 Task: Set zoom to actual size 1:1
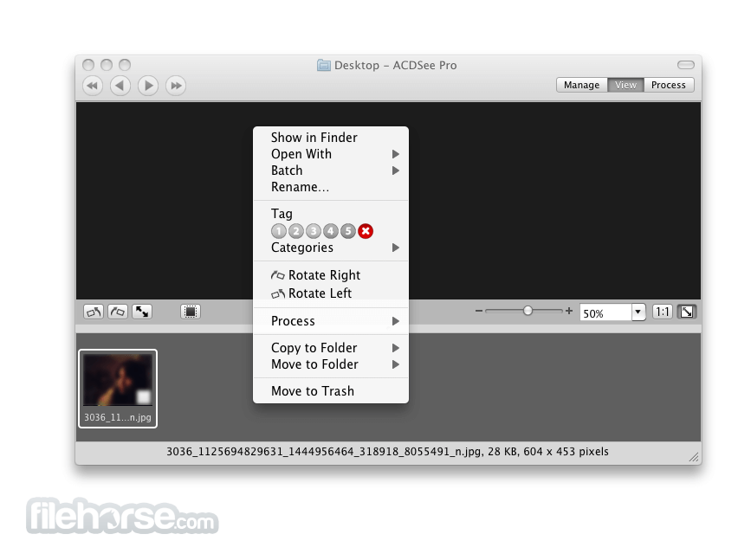point(663,312)
